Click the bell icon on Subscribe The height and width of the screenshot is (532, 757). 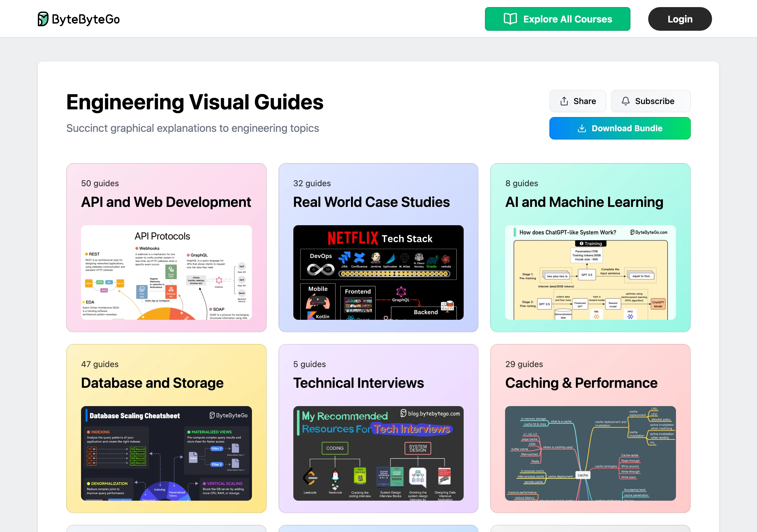click(625, 101)
